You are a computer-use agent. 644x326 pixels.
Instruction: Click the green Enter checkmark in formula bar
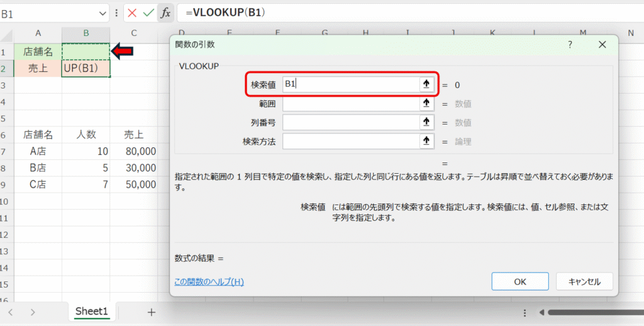click(x=148, y=13)
